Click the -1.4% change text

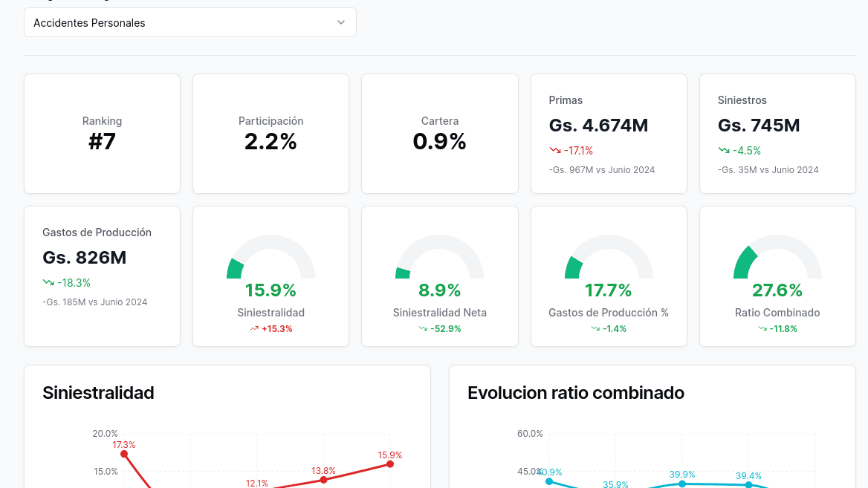tap(615, 328)
